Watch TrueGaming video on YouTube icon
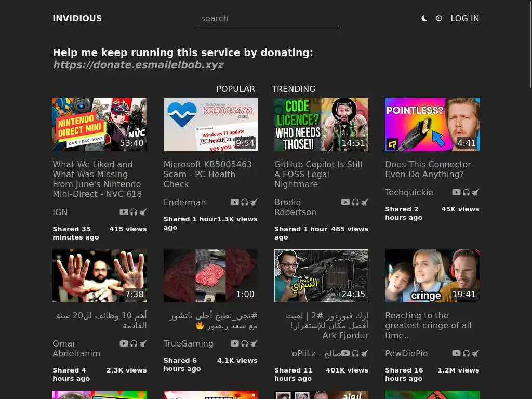The width and height of the screenshot is (532, 399). [x=234, y=343]
